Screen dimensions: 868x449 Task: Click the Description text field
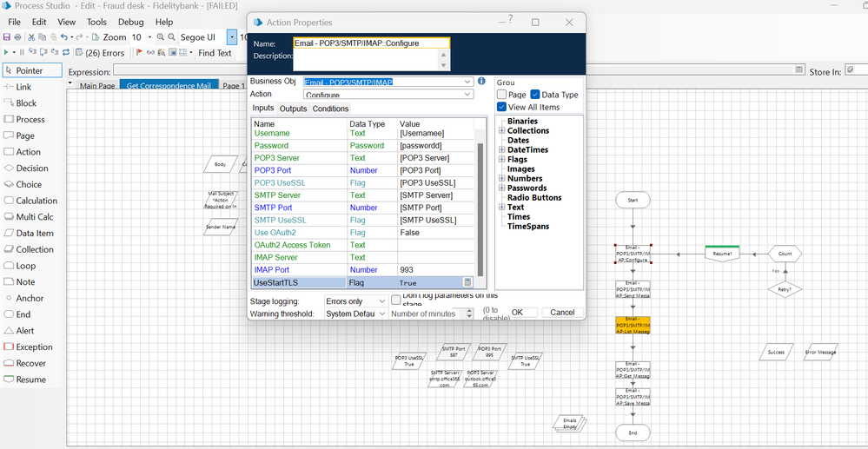pos(367,59)
